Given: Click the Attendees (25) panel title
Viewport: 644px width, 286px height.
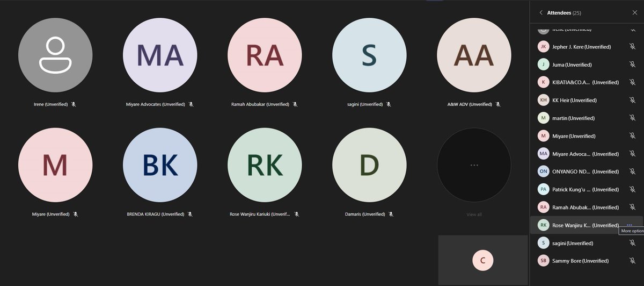Looking at the screenshot, I should click(564, 12).
